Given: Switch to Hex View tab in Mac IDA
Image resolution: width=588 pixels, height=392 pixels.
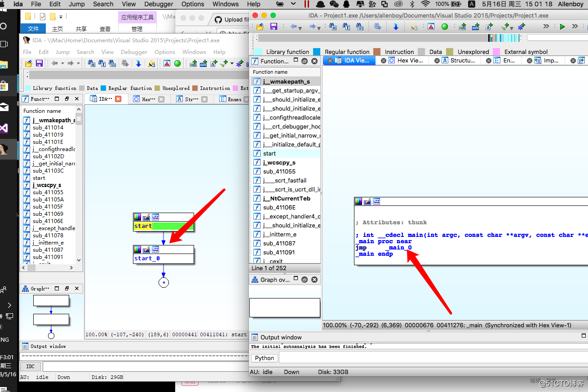Looking at the screenshot, I should point(406,60).
